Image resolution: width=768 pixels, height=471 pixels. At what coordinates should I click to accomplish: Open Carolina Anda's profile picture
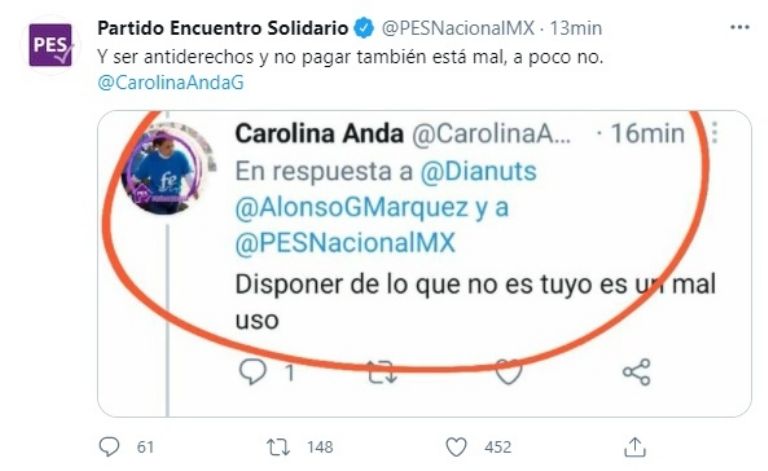click(x=162, y=171)
